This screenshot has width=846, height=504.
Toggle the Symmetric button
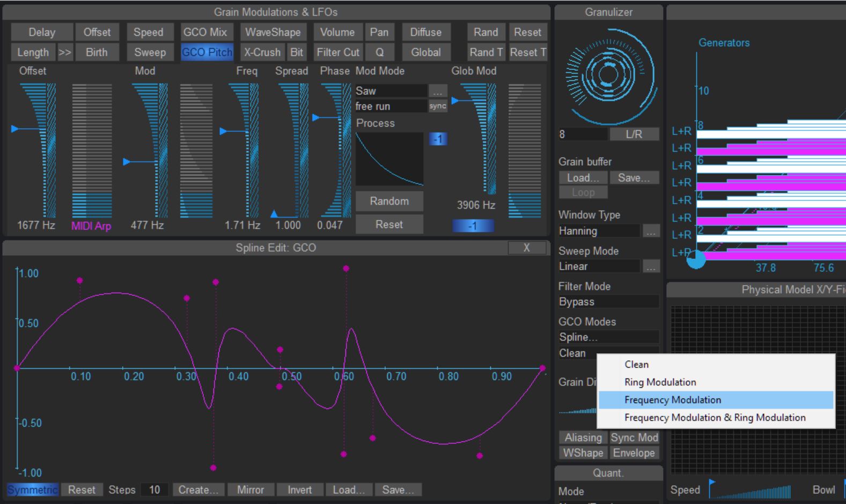tap(32, 490)
